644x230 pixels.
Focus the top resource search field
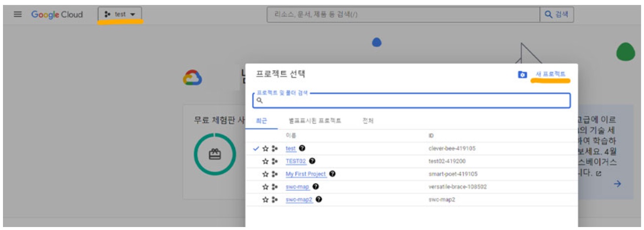tap(403, 14)
